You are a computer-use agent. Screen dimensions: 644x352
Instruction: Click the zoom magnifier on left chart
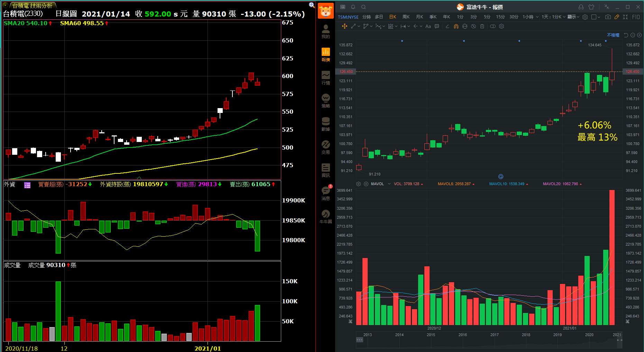(312, 5)
